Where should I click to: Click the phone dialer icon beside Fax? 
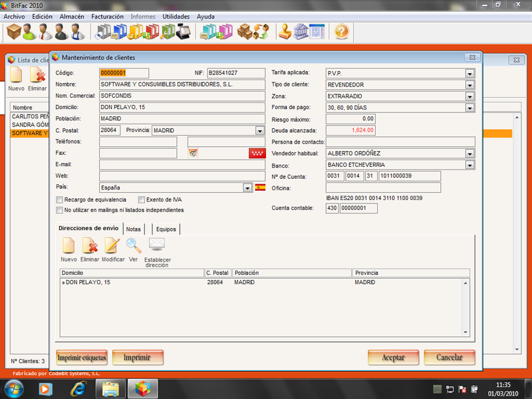(x=193, y=153)
